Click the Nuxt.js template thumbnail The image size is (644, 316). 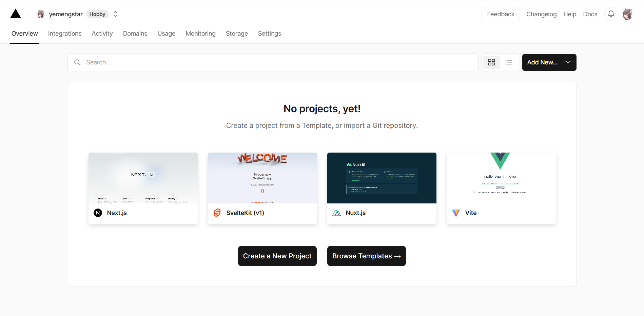(x=382, y=177)
